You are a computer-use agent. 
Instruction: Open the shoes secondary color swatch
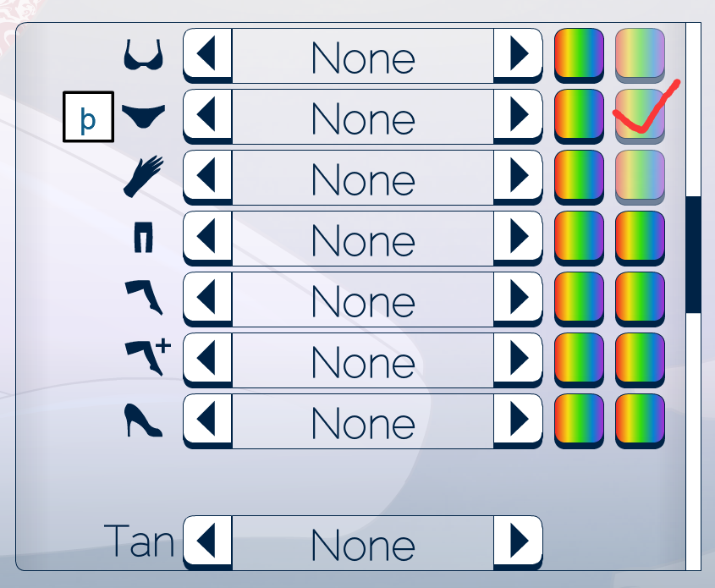click(640, 419)
